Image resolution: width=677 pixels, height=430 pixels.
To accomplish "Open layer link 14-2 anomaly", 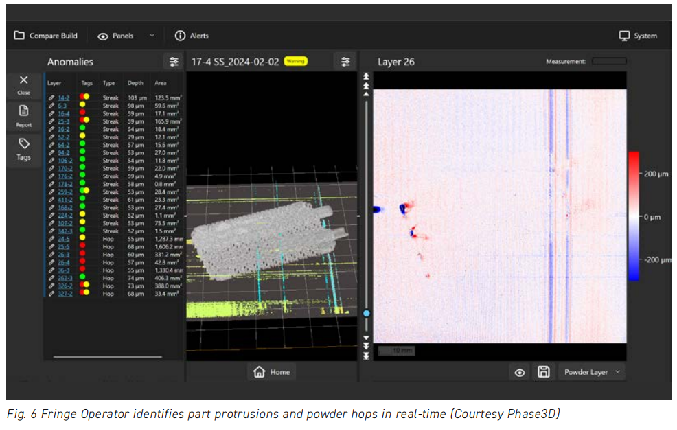I will (63, 98).
